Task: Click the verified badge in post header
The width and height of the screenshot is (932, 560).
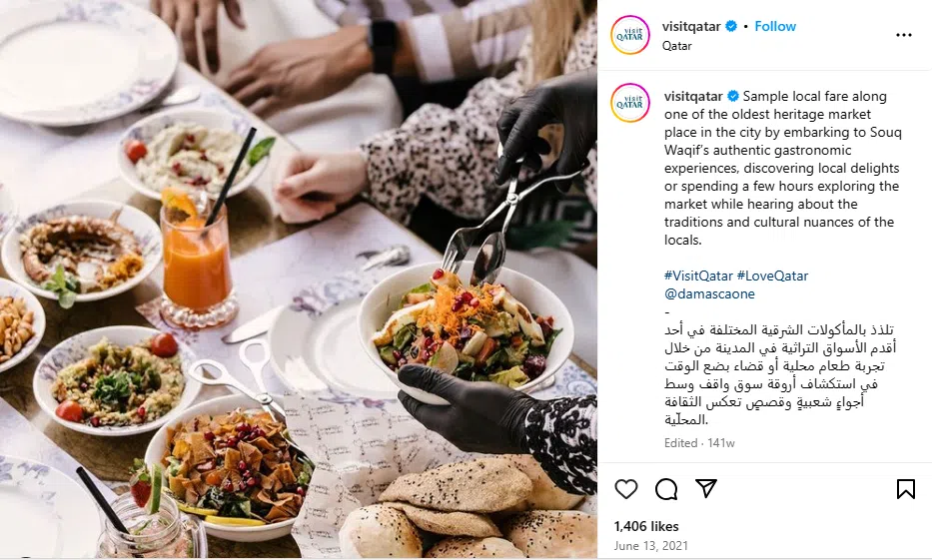Action: click(731, 26)
